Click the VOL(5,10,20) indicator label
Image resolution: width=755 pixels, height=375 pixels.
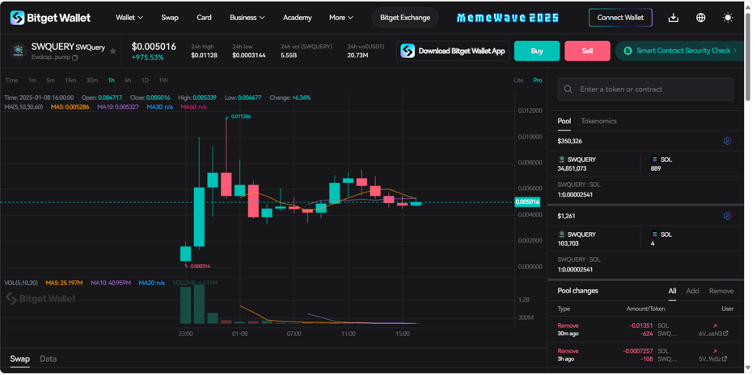coord(21,283)
